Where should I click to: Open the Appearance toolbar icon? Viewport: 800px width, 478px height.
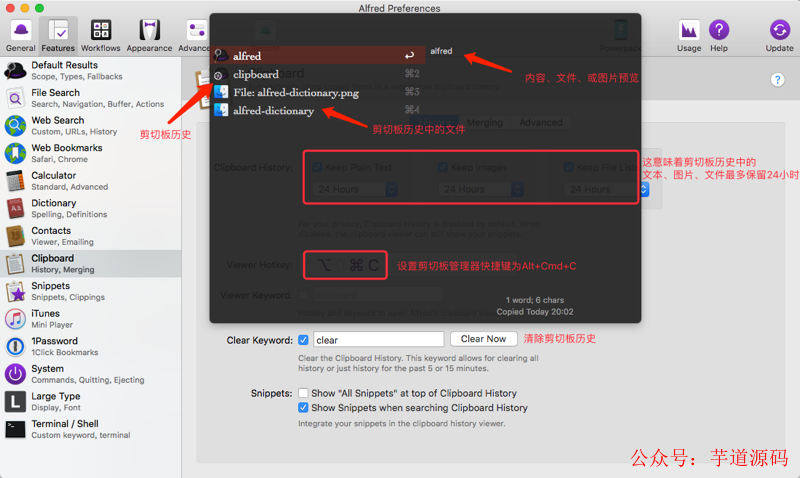pyautogui.click(x=149, y=36)
